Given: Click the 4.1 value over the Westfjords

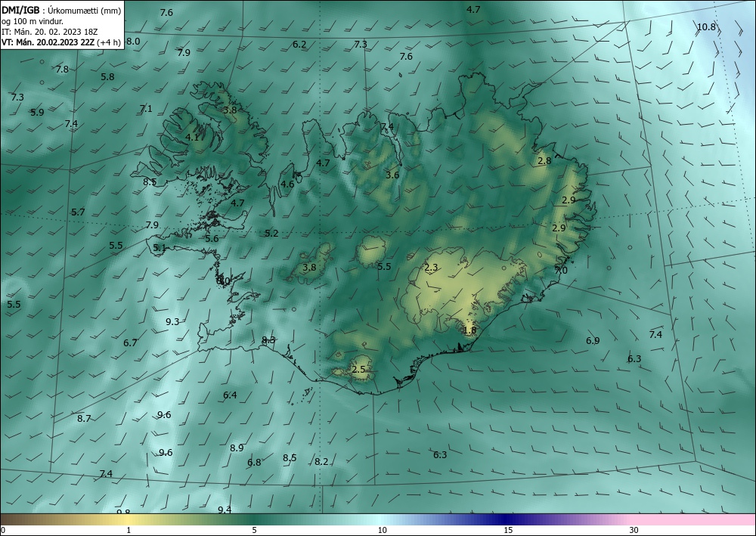Looking at the screenshot, I should (x=192, y=138).
